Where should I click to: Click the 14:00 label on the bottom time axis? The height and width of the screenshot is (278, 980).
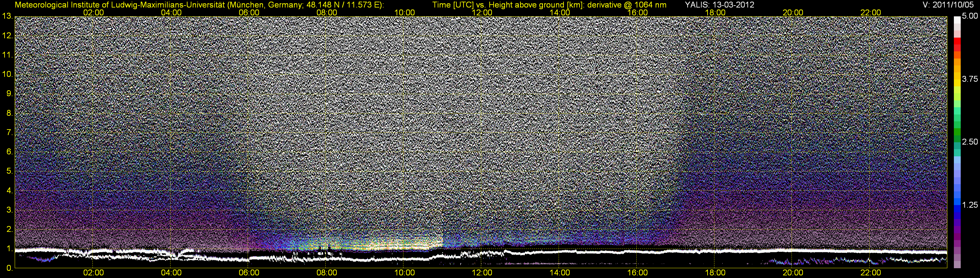click(x=560, y=273)
